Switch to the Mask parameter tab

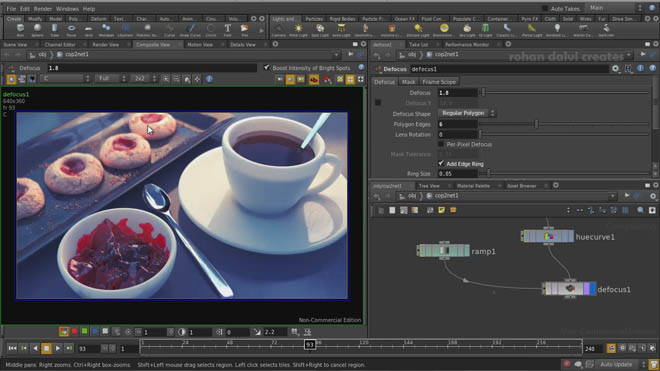[x=408, y=82]
